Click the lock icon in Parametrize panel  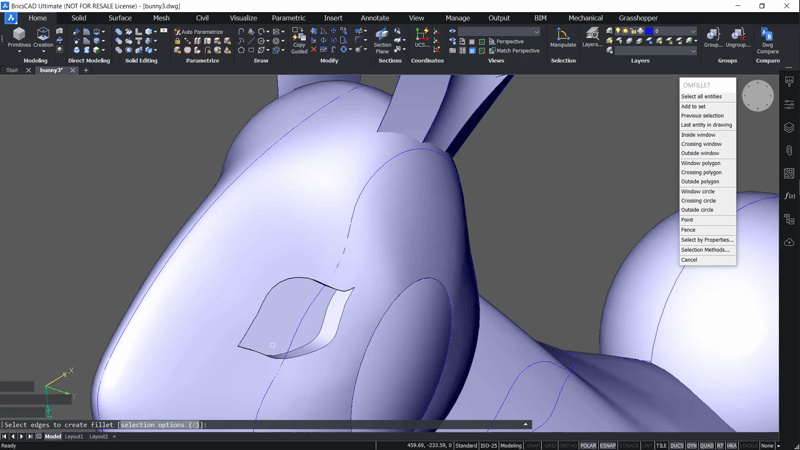[x=177, y=41]
